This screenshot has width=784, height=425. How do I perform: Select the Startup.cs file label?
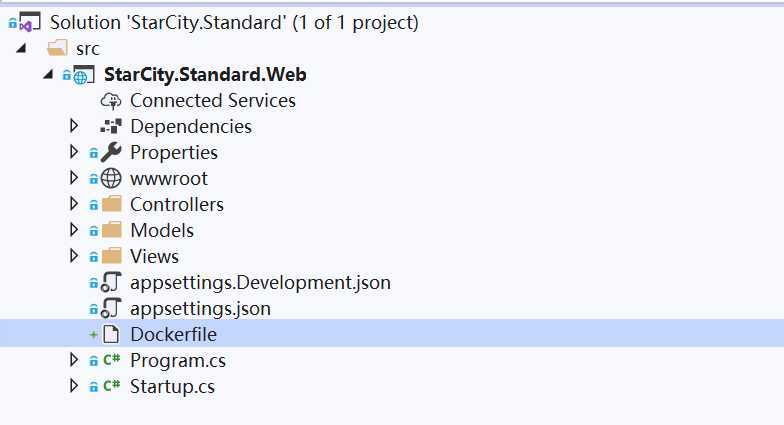click(172, 386)
